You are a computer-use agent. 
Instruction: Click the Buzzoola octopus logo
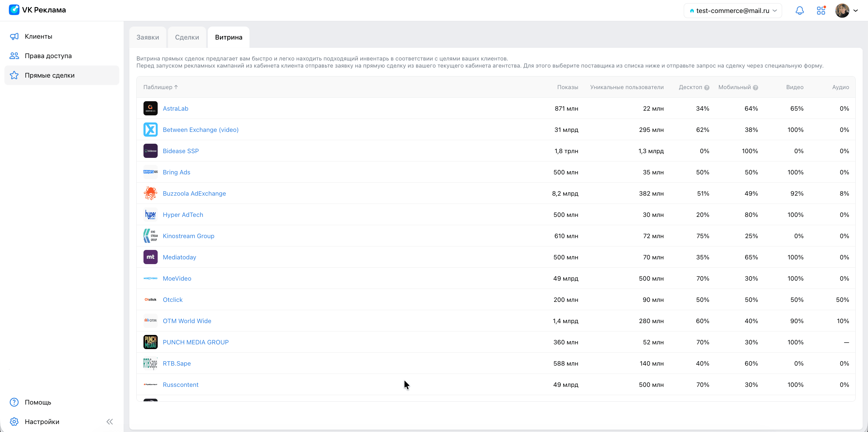point(150,193)
